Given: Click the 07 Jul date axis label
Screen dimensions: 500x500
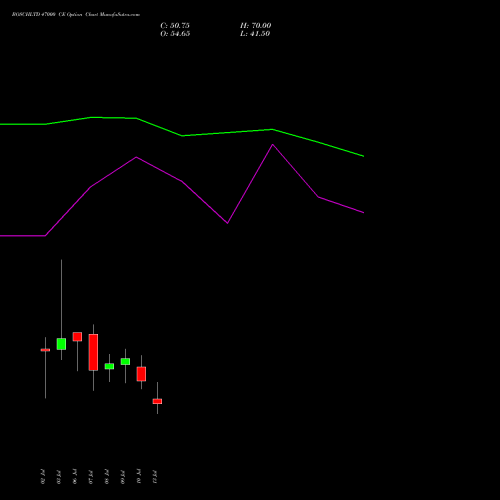Looking at the screenshot, I should coord(91,477).
